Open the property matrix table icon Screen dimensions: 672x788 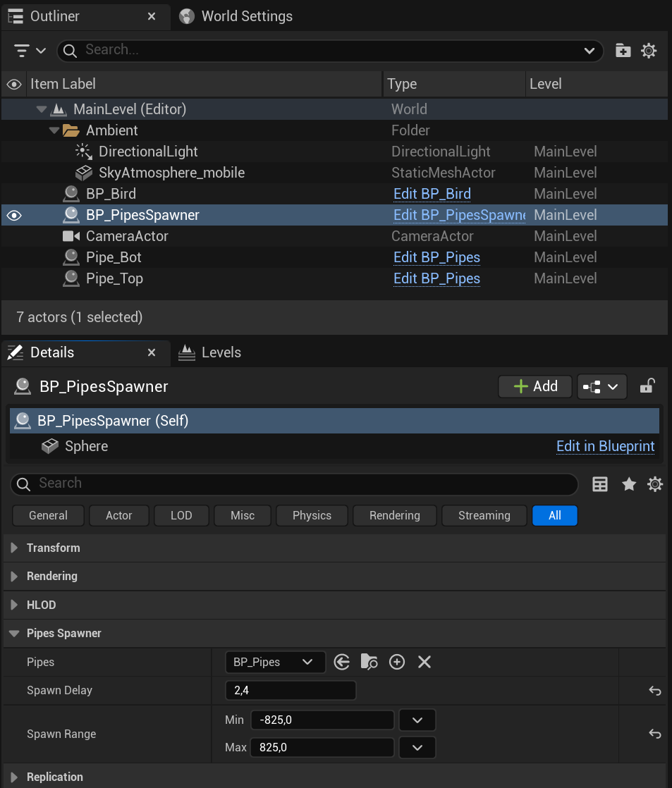point(599,484)
